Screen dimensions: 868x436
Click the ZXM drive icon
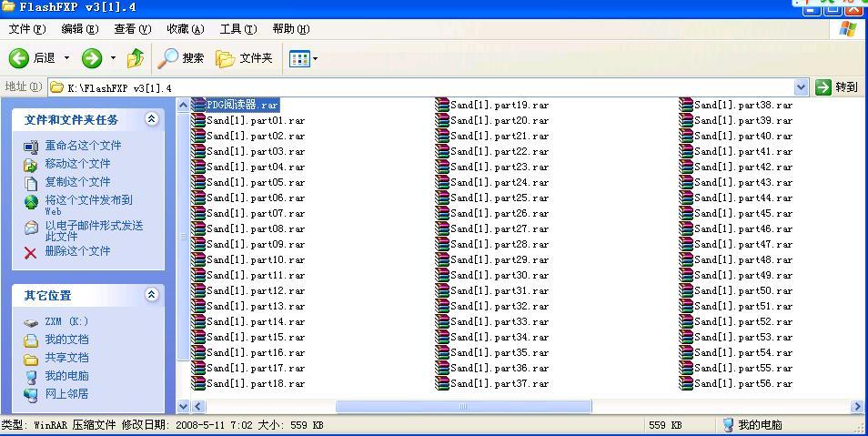pos(30,323)
